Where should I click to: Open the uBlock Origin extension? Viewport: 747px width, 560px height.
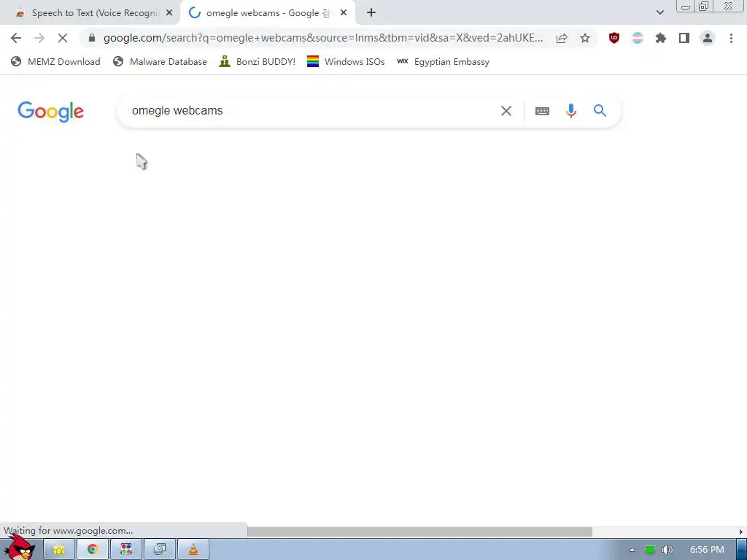(x=614, y=38)
